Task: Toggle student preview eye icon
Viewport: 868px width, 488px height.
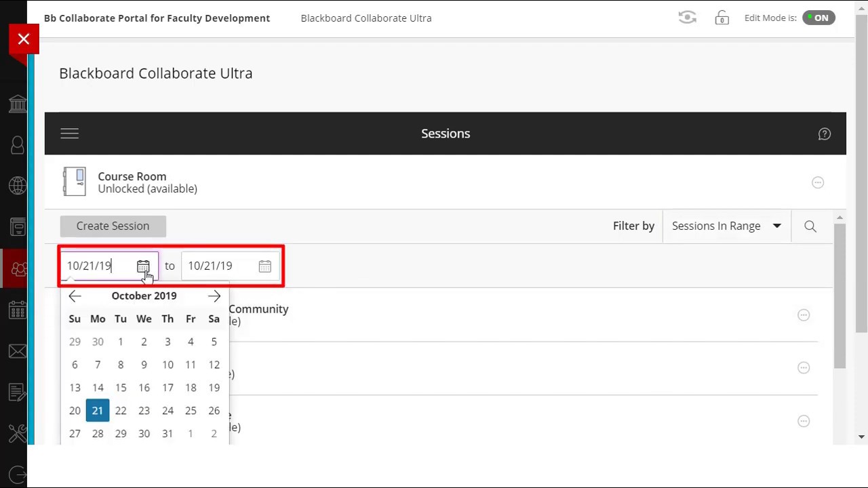Action: pos(687,18)
